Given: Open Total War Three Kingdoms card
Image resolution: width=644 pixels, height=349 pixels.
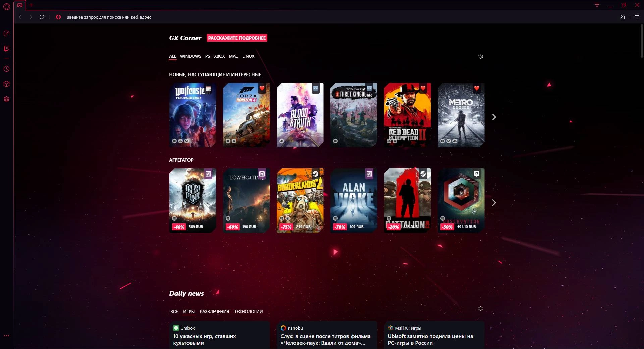Looking at the screenshot, I should pos(354,115).
